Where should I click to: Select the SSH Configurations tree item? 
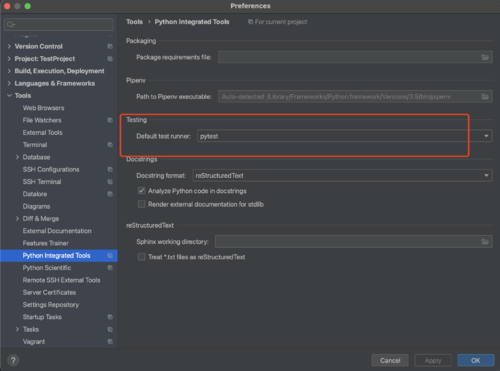click(51, 169)
